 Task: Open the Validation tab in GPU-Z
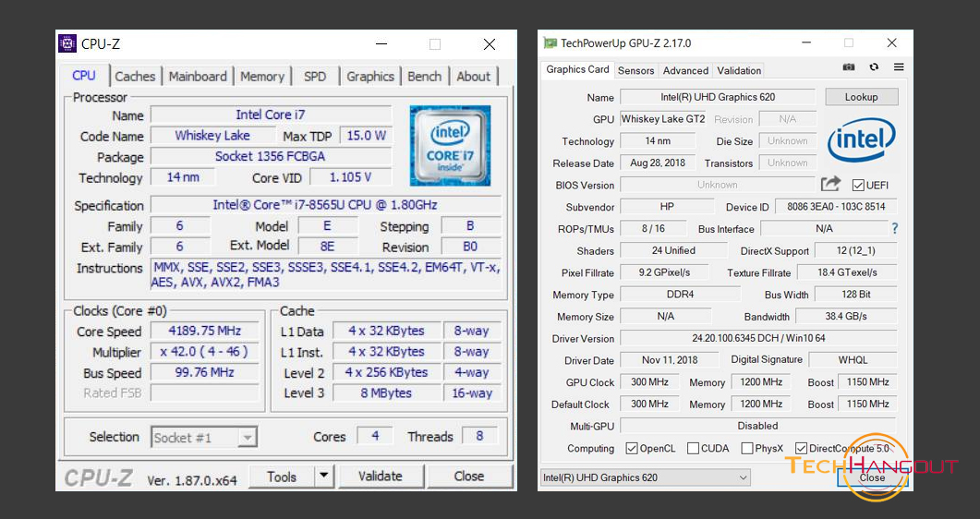click(x=739, y=70)
